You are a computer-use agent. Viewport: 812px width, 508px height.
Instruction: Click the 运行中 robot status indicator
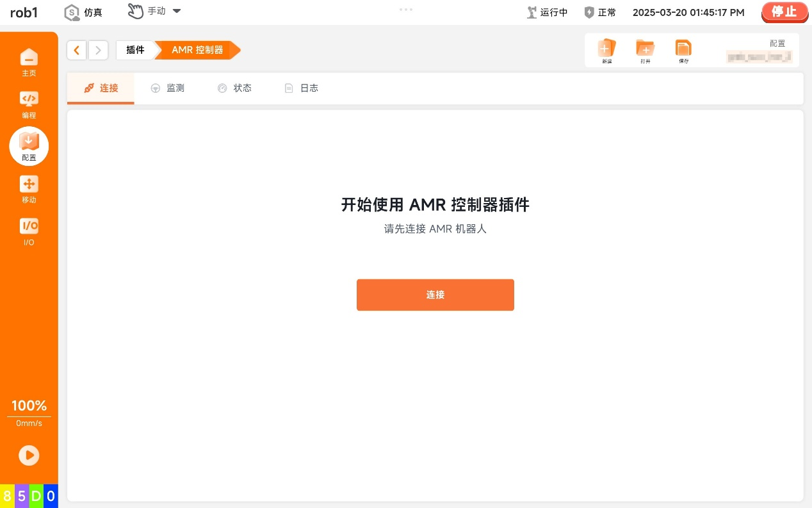coord(547,12)
